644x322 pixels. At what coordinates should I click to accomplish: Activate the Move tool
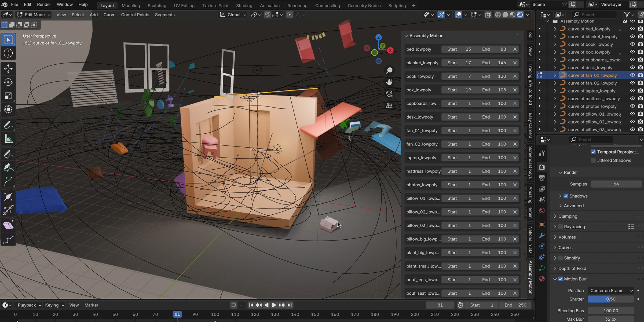tap(8, 69)
